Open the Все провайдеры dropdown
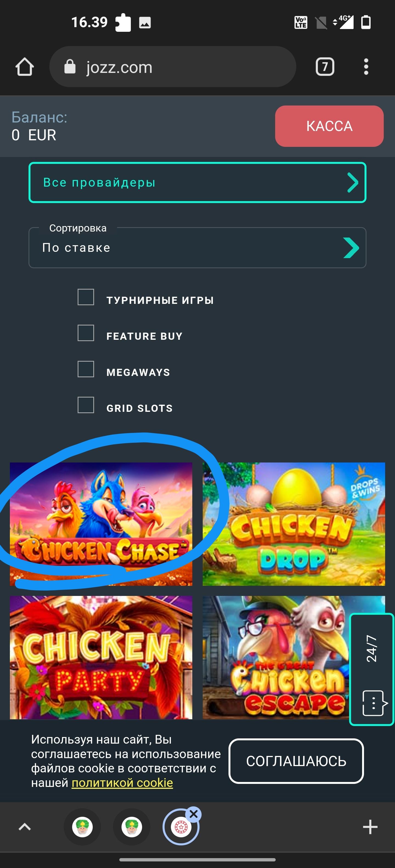The width and height of the screenshot is (395, 868). point(197,183)
